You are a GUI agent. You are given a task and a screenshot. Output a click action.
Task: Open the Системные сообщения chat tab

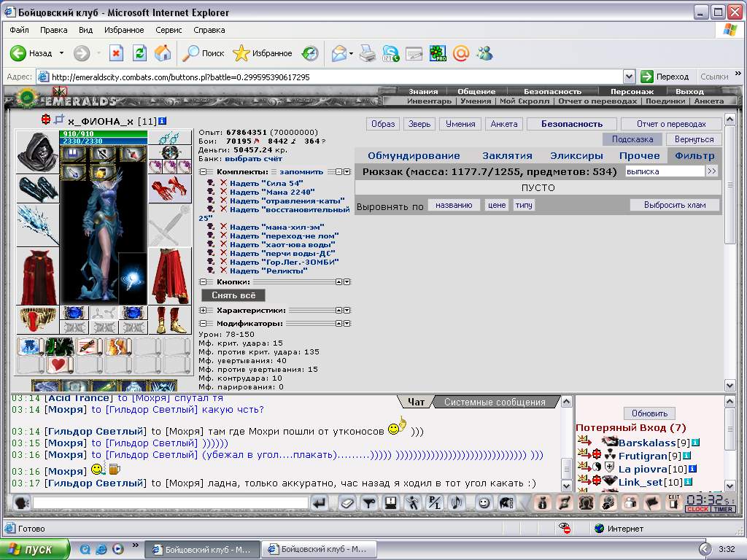495,402
